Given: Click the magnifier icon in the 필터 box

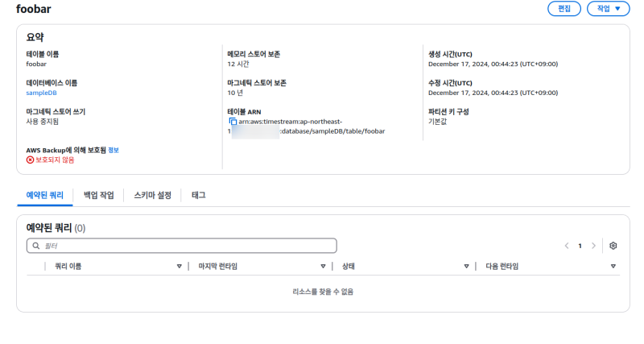Looking at the screenshot, I should click(x=35, y=246).
